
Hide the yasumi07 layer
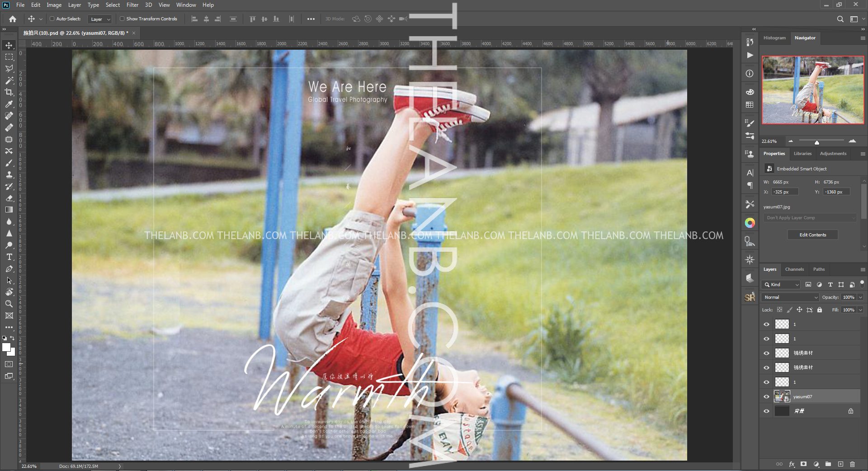click(766, 397)
